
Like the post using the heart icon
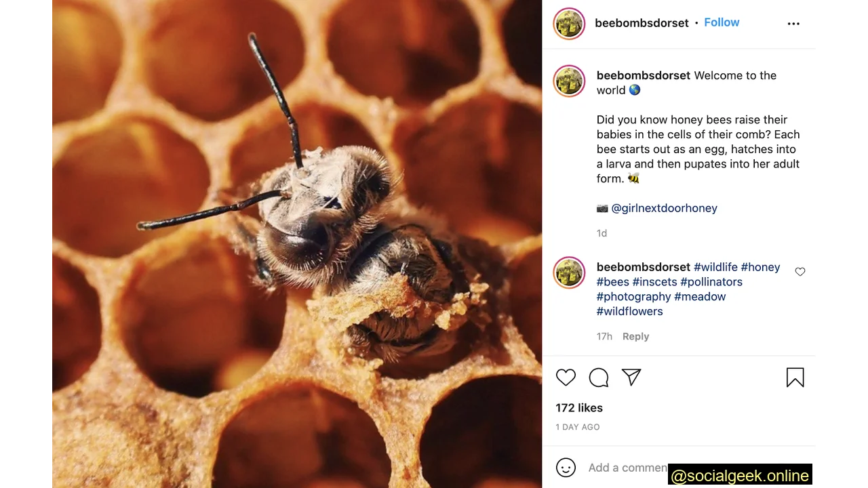tap(566, 378)
